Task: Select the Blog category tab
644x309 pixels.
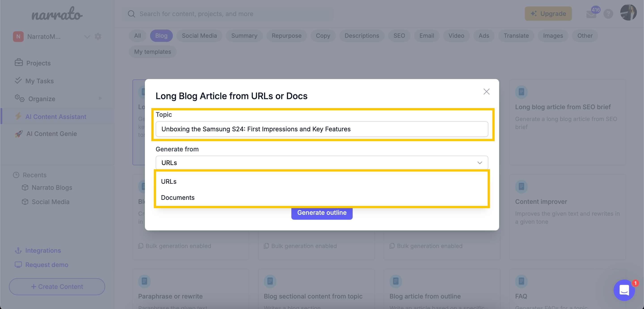Action: [x=161, y=36]
